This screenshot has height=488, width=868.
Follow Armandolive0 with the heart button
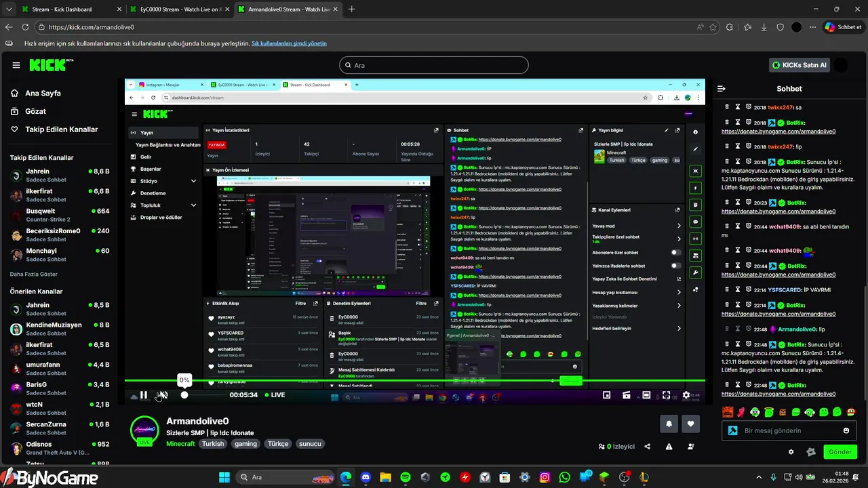point(691,424)
